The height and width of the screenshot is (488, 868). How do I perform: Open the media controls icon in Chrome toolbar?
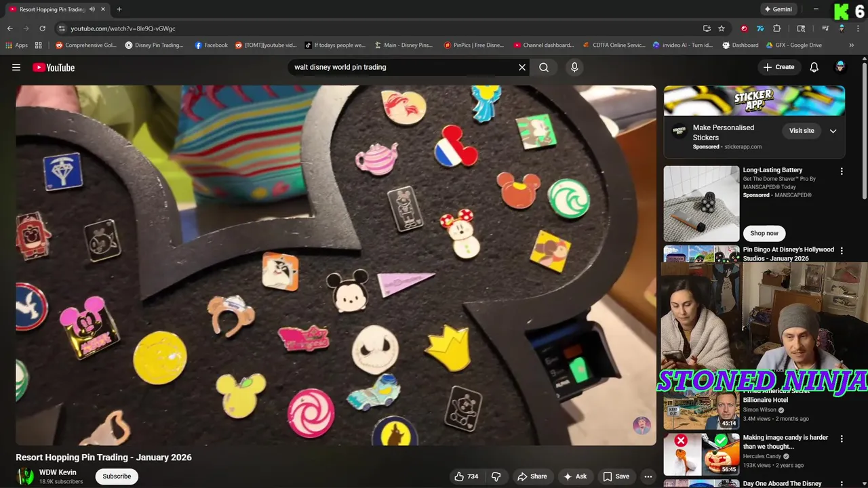point(825,28)
